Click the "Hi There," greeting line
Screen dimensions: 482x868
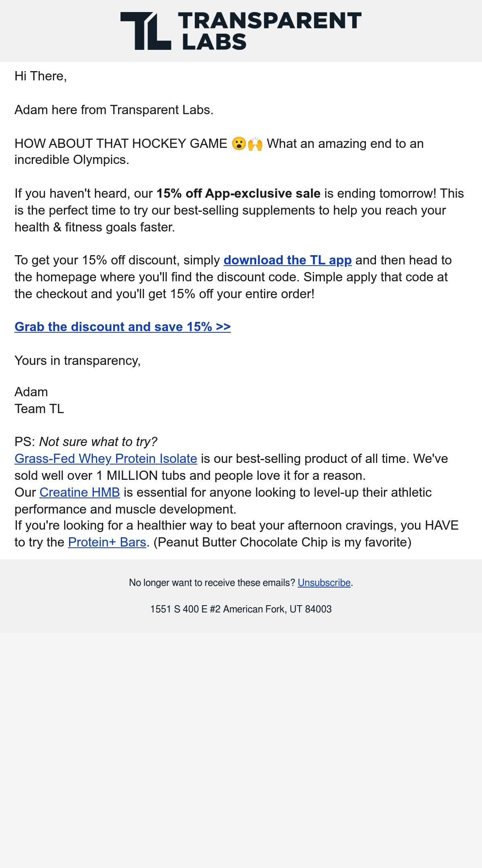pos(41,76)
